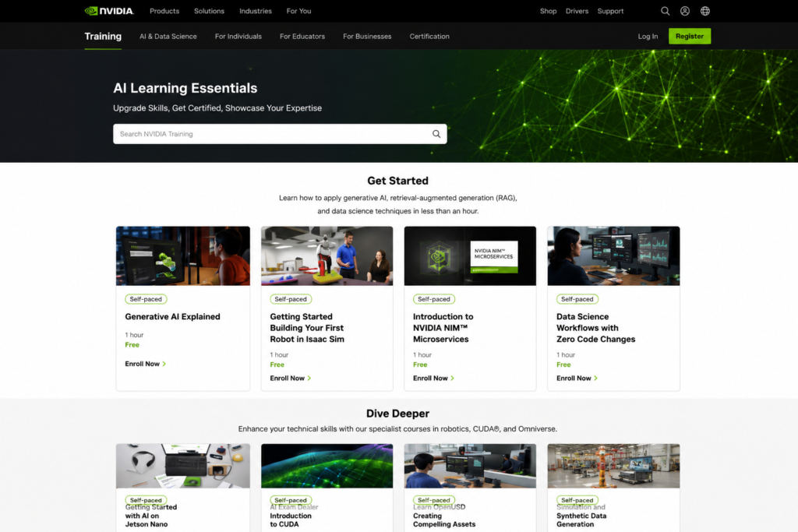Click the Get Started section heading
This screenshot has height=532, width=798.
pyautogui.click(x=397, y=181)
